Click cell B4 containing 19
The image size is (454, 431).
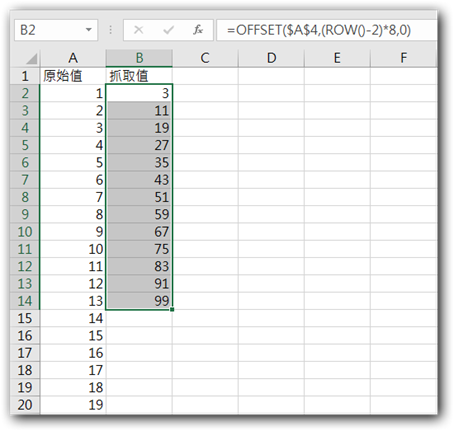coord(139,128)
